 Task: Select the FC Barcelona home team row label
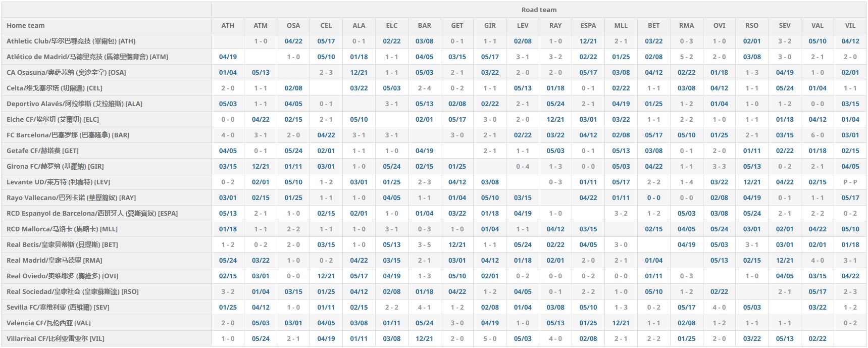(68, 135)
